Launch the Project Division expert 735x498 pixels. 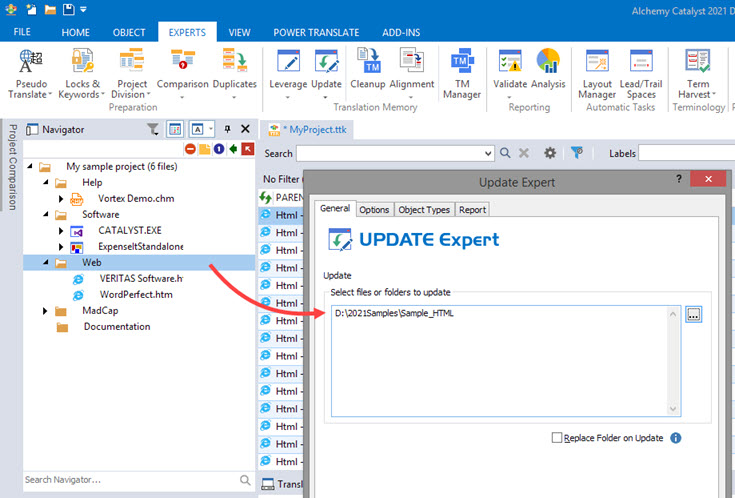click(x=132, y=74)
